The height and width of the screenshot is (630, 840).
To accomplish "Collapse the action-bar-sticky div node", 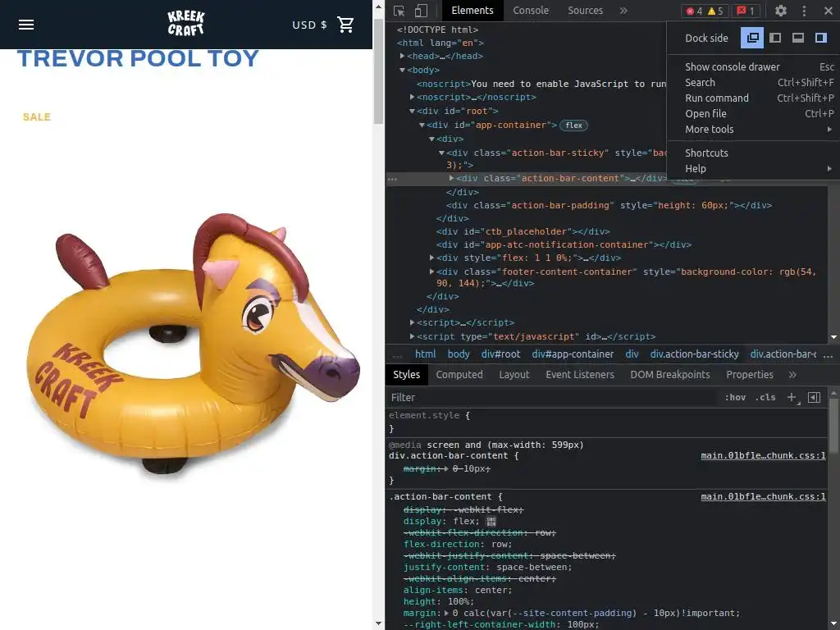I will tap(442, 153).
